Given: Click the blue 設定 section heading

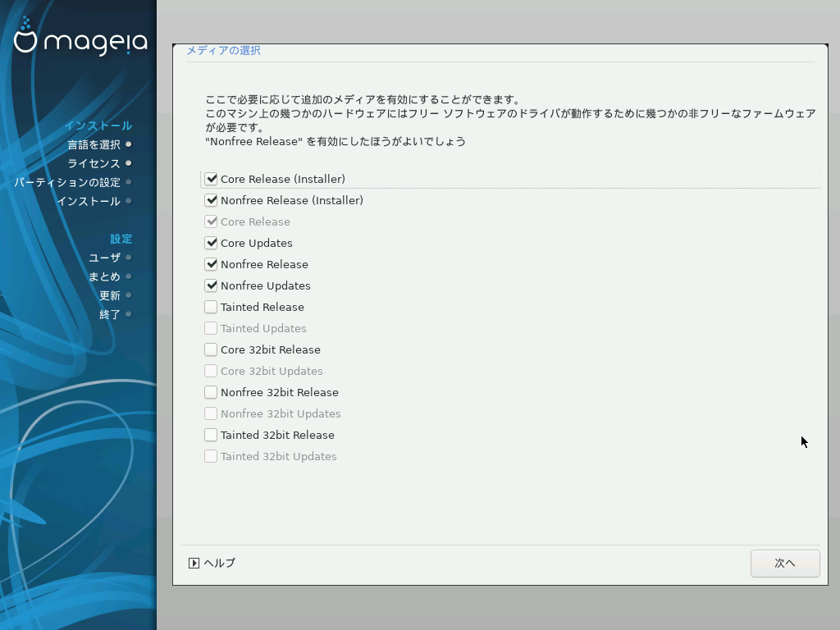Looking at the screenshot, I should 121,239.
